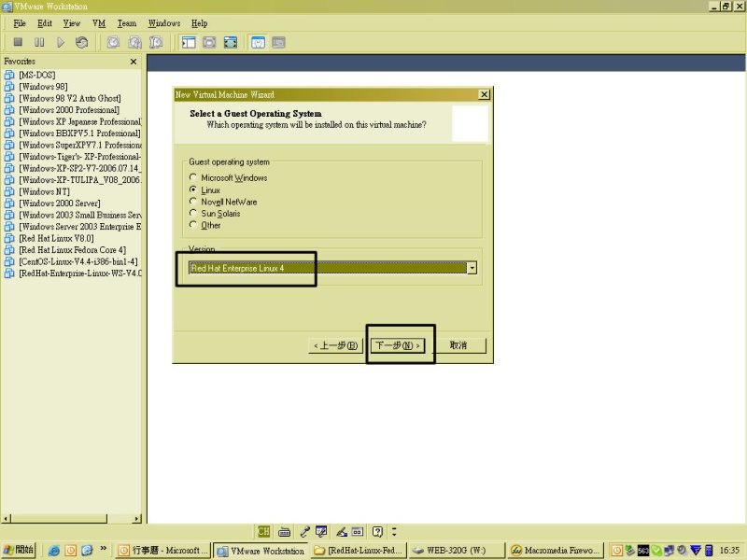
Task: Toggle the sidebar view toolbar icon
Action: pyautogui.click(x=189, y=42)
